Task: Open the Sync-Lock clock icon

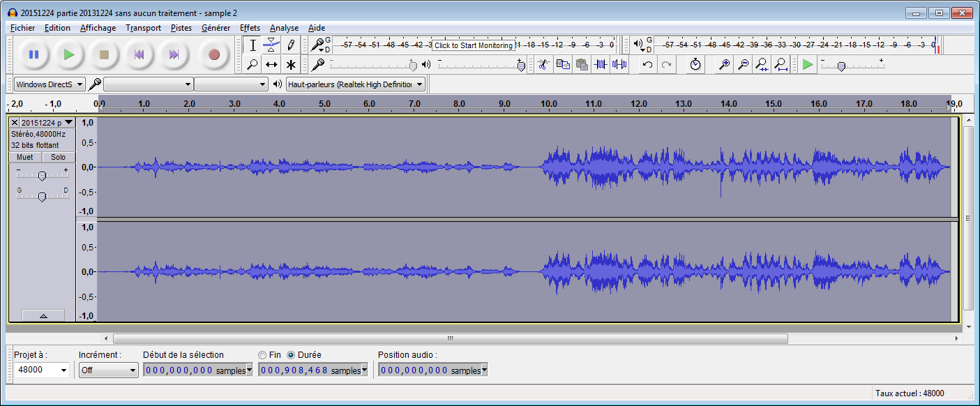Action: (695, 64)
